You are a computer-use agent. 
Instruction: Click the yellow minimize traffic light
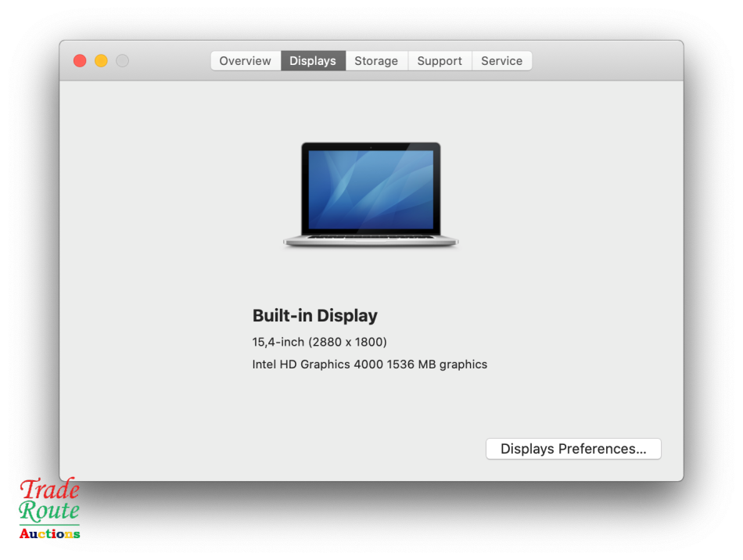[x=101, y=60]
